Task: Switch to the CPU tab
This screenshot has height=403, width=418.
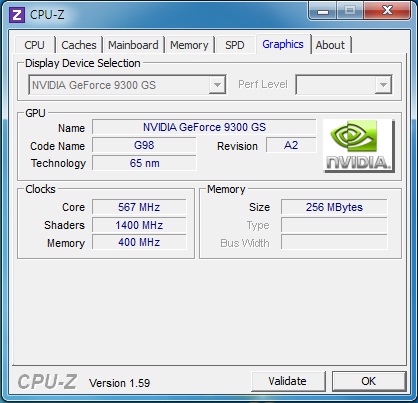Action: (34, 45)
